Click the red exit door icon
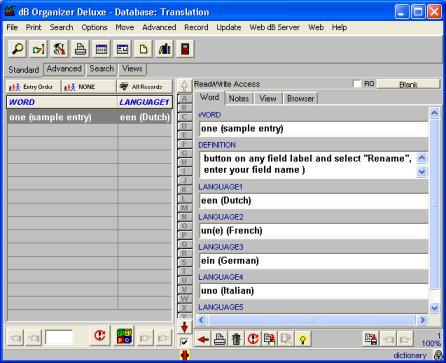The height and width of the screenshot is (363, 446). 185,49
